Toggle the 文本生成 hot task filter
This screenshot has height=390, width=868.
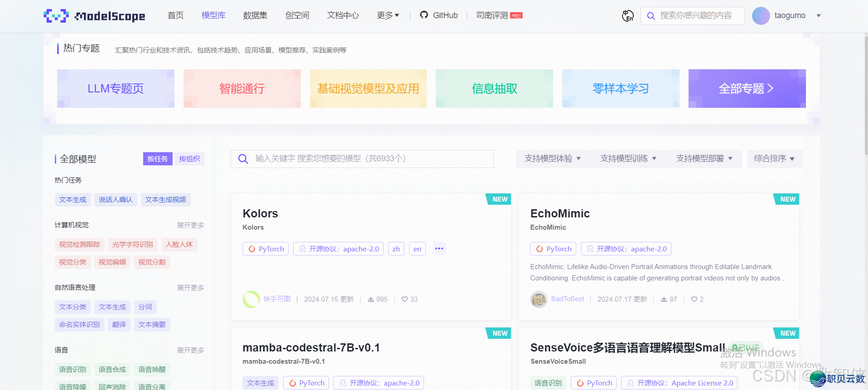pyautogui.click(x=72, y=200)
